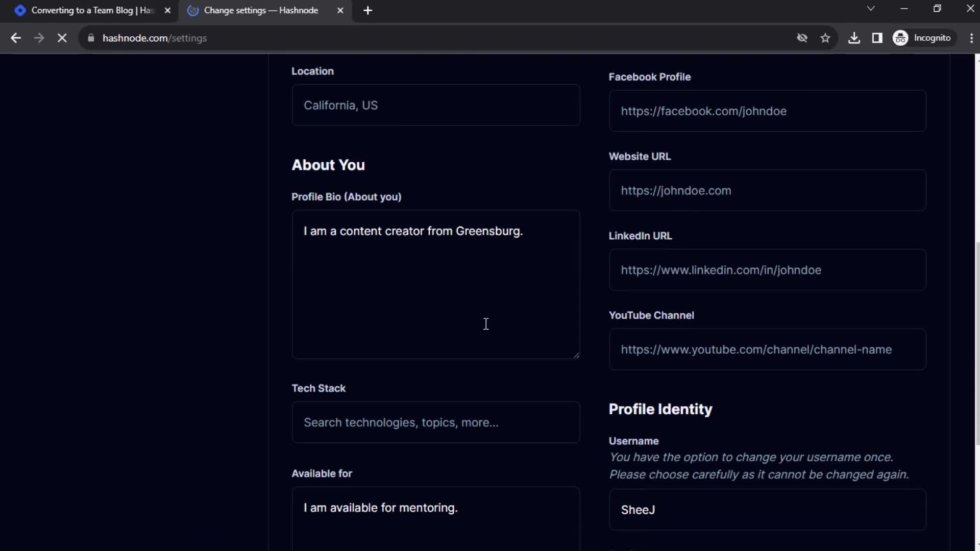Viewport: 980px width, 551px height.
Task: Click the Profile Bio (About you) label
Action: point(346,197)
